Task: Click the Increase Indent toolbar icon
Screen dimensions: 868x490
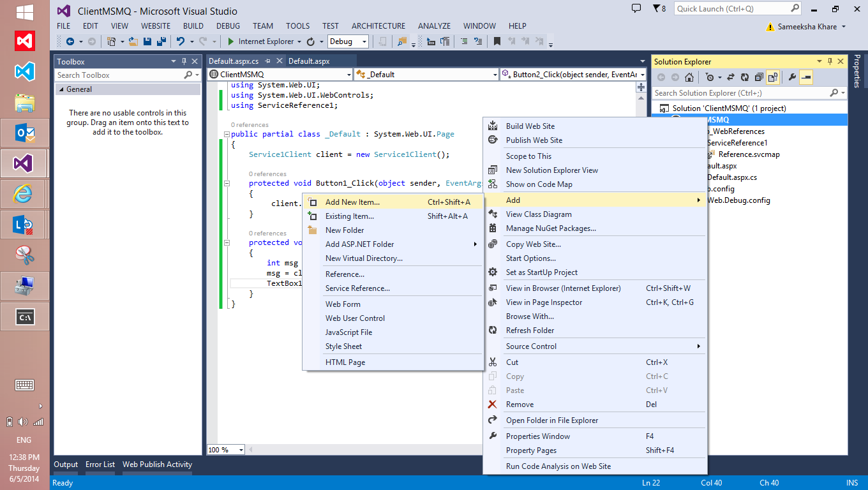Action: [446, 41]
